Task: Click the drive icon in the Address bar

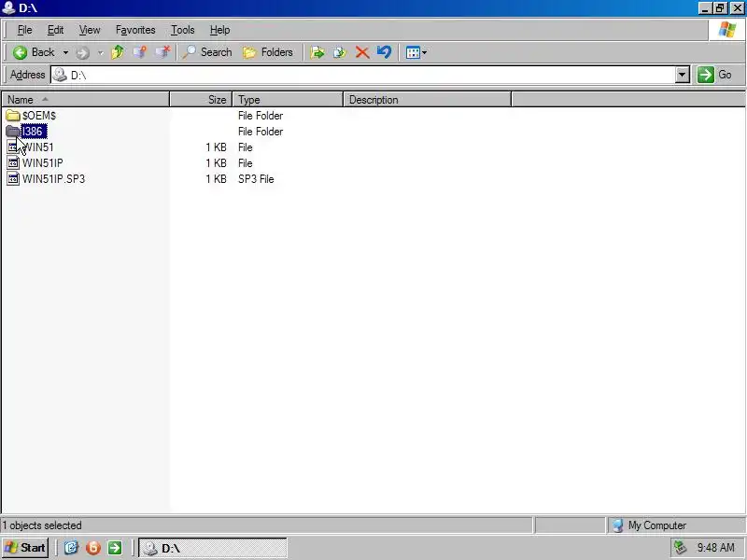Action: click(60, 75)
